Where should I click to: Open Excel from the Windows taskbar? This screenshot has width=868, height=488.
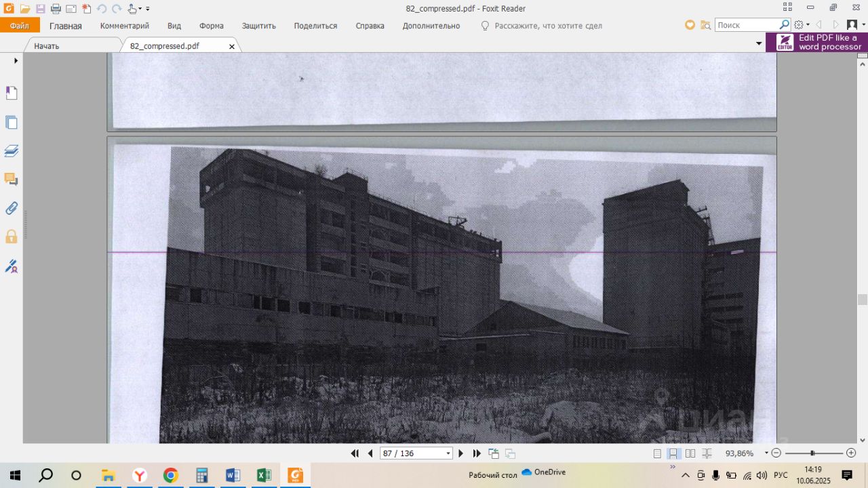264,475
